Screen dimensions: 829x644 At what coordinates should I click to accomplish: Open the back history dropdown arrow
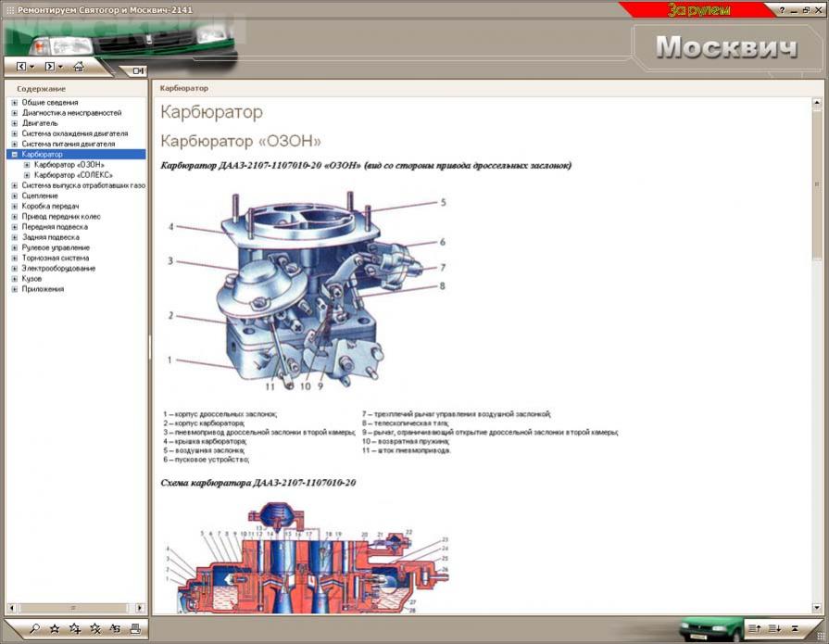click(31, 67)
